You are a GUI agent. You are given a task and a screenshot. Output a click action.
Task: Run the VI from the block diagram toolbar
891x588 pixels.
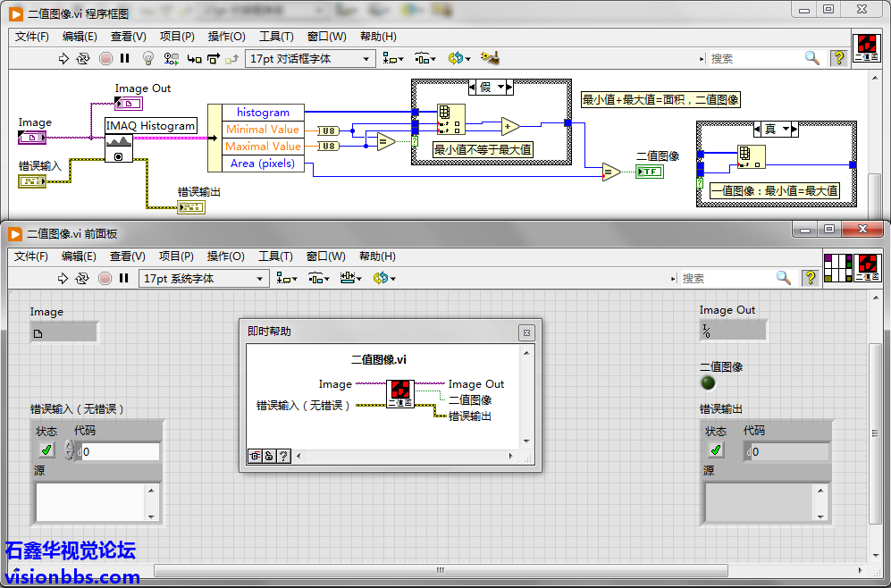[x=63, y=58]
